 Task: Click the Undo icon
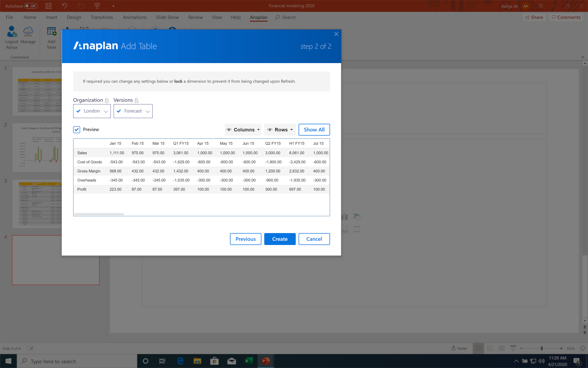tap(65, 6)
